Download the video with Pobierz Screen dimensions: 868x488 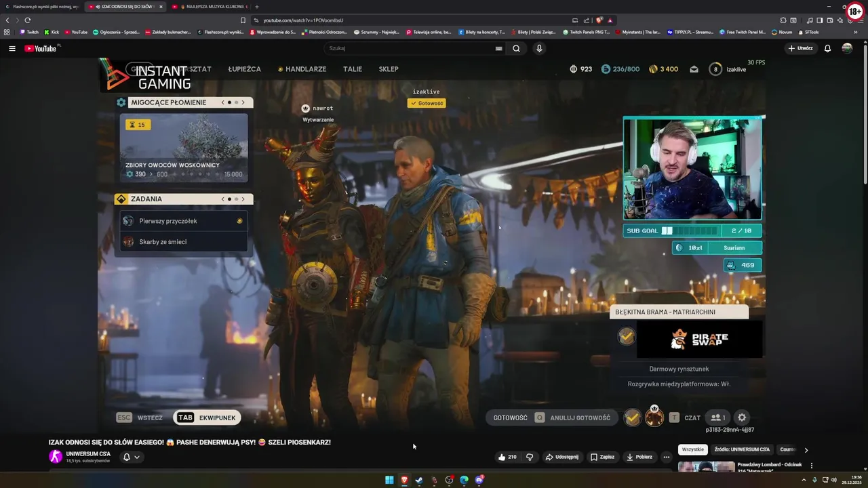point(639,457)
